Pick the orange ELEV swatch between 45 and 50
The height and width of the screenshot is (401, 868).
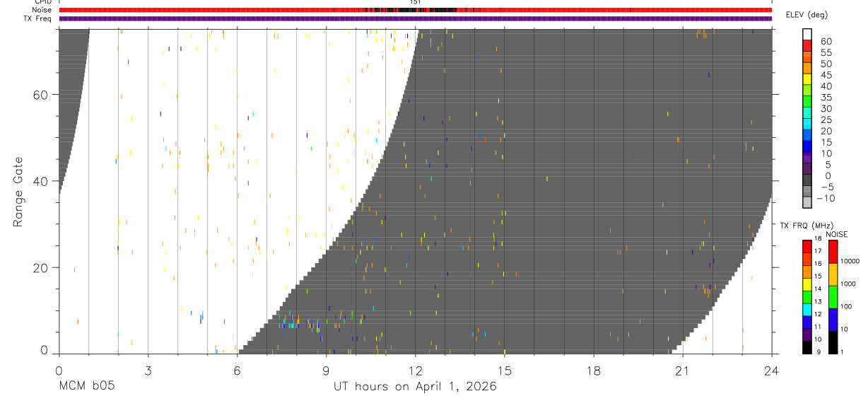tap(807, 69)
